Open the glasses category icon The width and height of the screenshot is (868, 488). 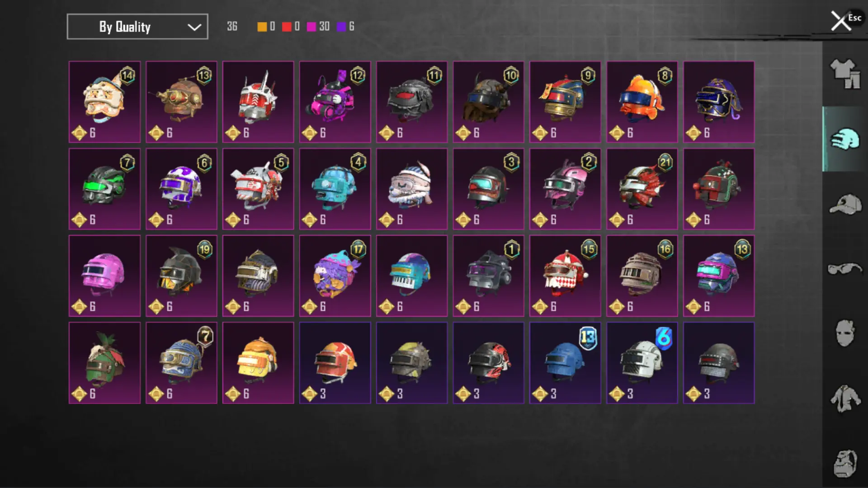point(845,268)
